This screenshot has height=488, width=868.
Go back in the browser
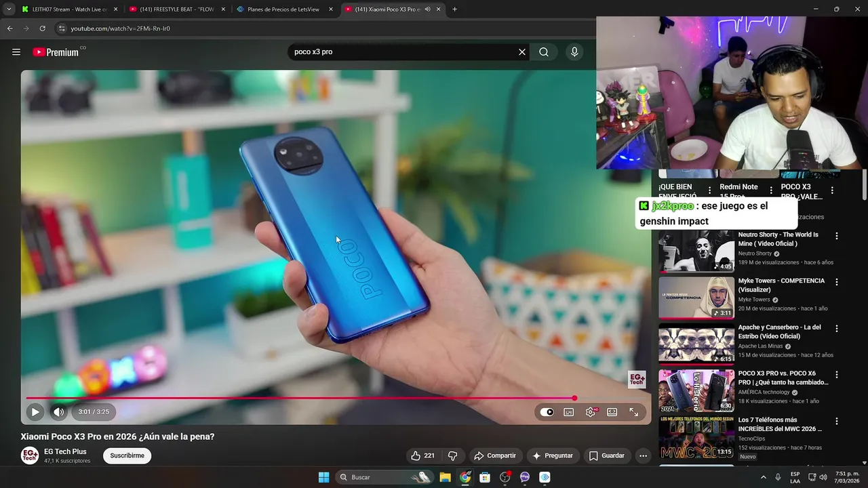click(9, 28)
